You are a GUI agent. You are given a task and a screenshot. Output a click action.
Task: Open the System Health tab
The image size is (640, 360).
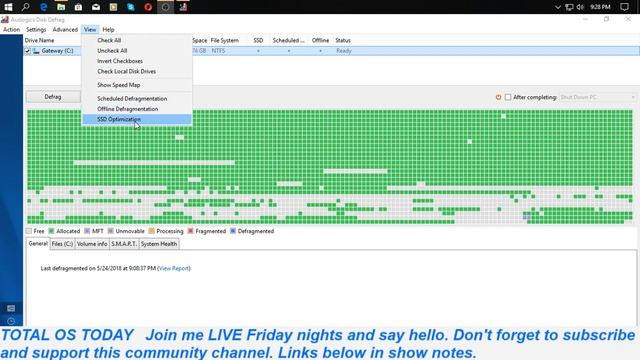point(159,244)
